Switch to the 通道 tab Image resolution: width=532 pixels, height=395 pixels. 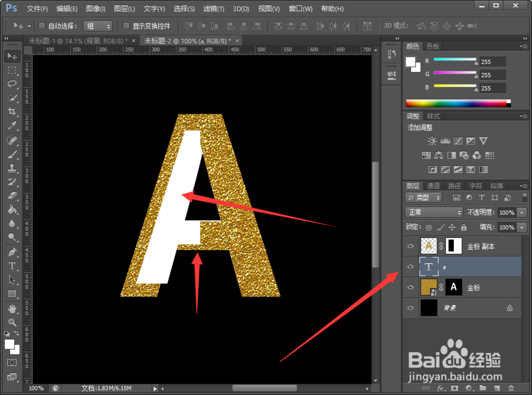pos(433,186)
